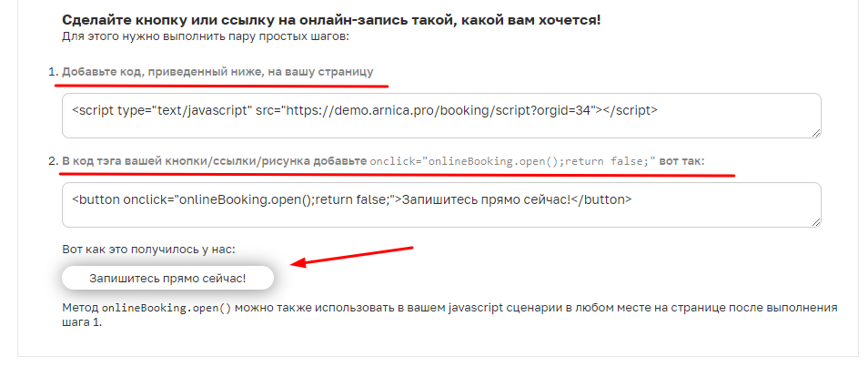
Task: Focus the script tag code textarea
Action: coord(441,116)
